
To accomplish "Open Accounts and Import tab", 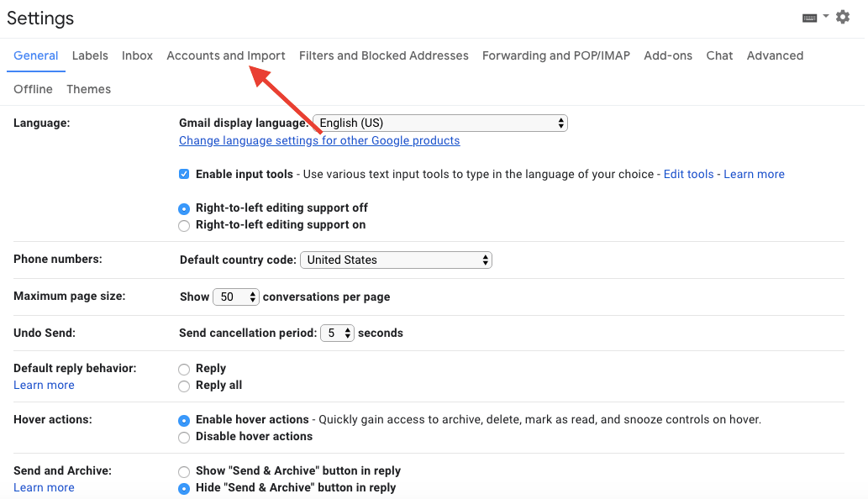I will (226, 56).
